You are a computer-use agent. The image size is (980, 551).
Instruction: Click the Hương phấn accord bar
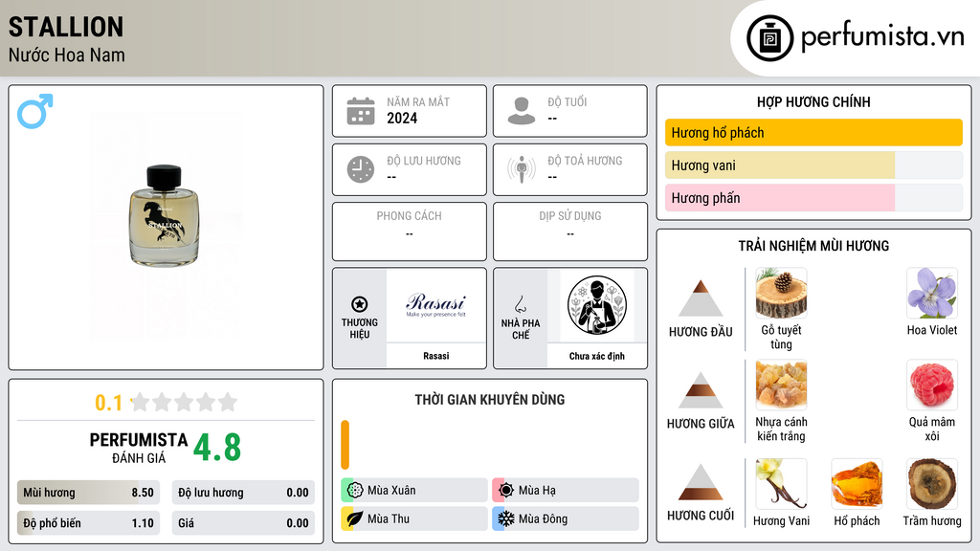813,197
